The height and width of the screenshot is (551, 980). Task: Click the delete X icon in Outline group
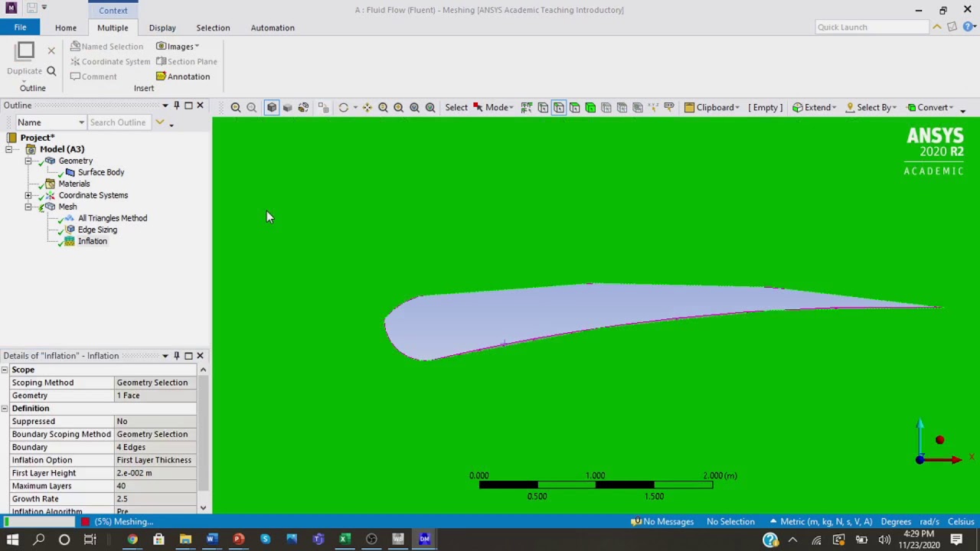(x=51, y=51)
